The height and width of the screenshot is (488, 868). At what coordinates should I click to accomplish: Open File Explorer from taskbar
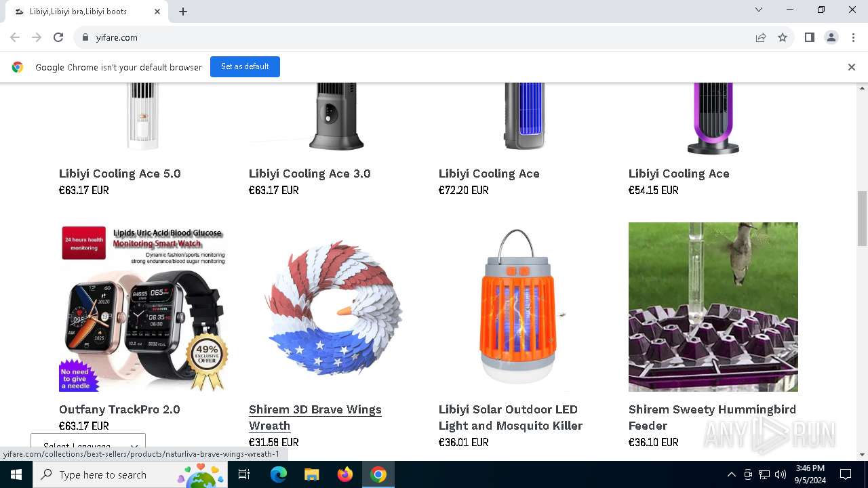(311, 474)
